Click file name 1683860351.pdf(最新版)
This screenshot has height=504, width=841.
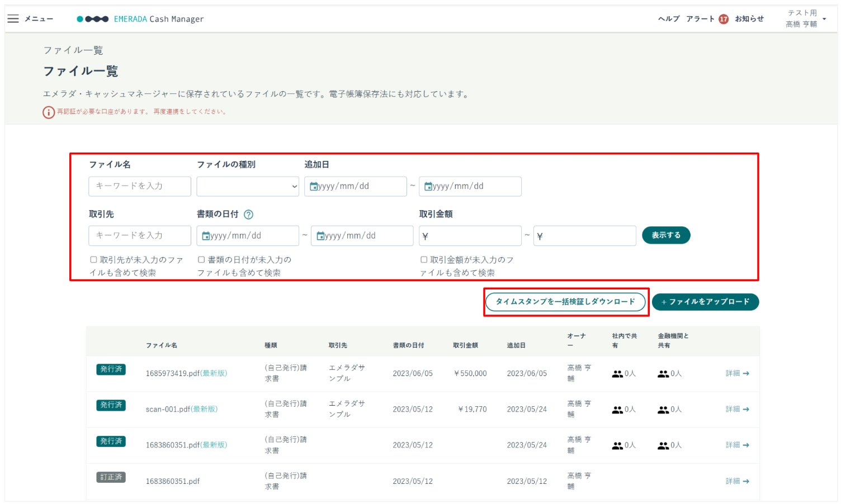186,445
